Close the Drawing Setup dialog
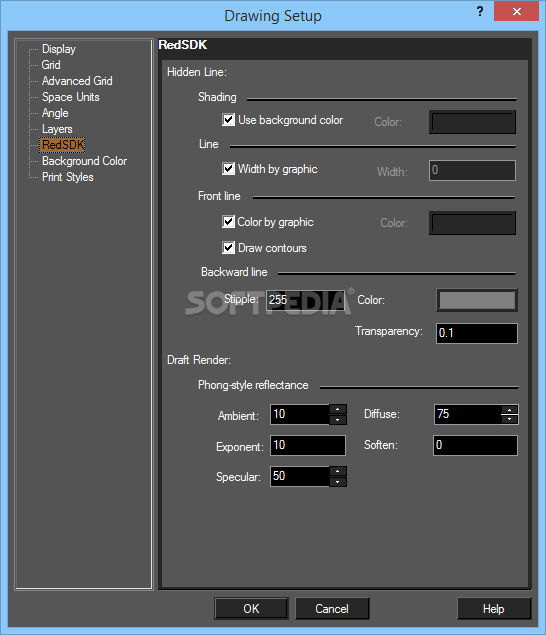This screenshot has width=546, height=635. [x=516, y=11]
